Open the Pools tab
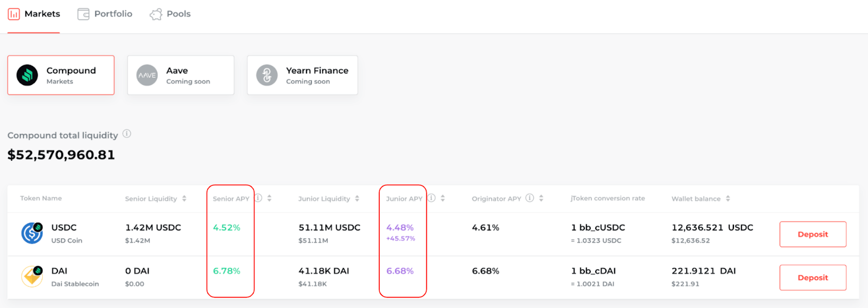868x308 pixels. (170, 14)
